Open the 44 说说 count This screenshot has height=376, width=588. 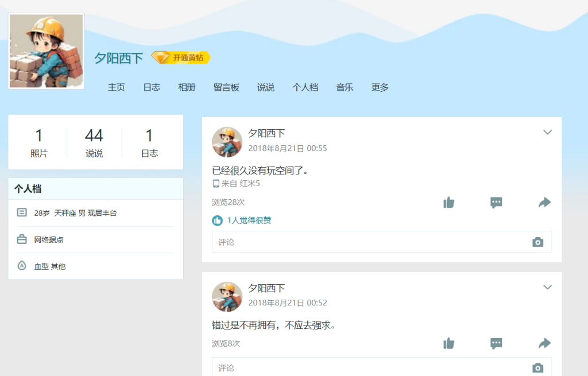[x=94, y=142]
